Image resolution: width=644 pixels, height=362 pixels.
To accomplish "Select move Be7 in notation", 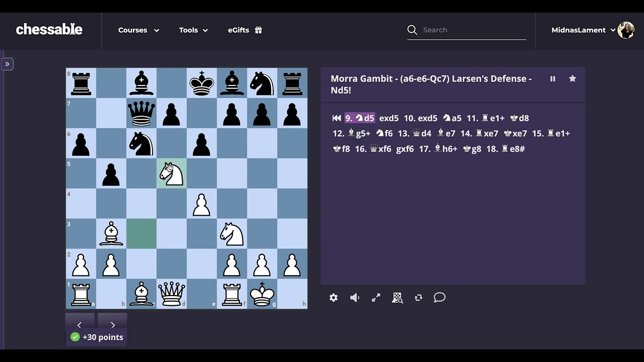I will pos(446,133).
